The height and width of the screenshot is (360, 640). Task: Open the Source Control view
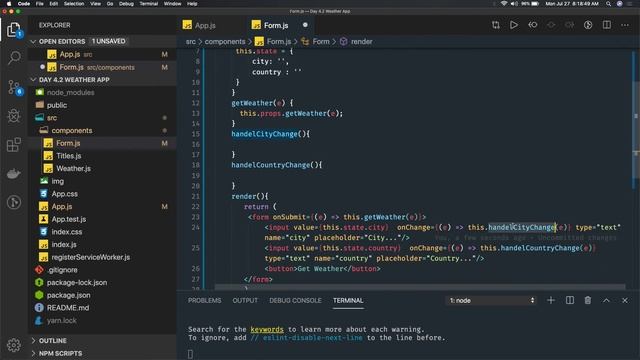tap(14, 87)
